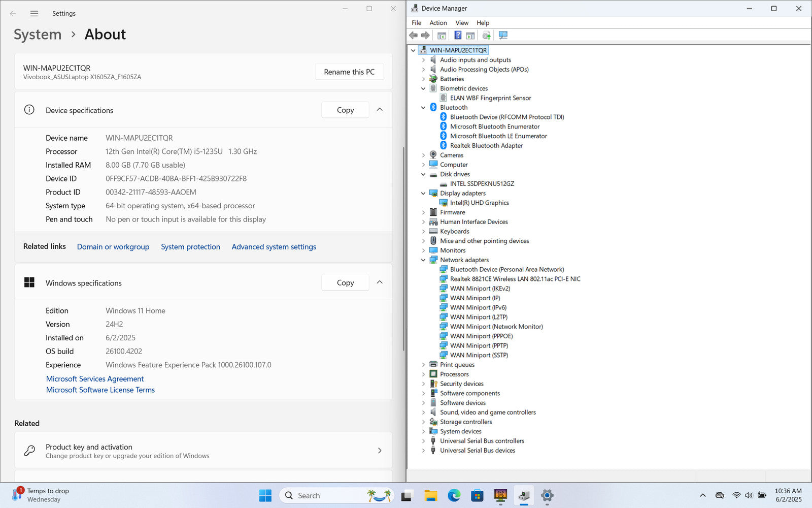The width and height of the screenshot is (812, 508).
Task: Click OneDrive cloud tray icon
Action: pyautogui.click(x=720, y=495)
